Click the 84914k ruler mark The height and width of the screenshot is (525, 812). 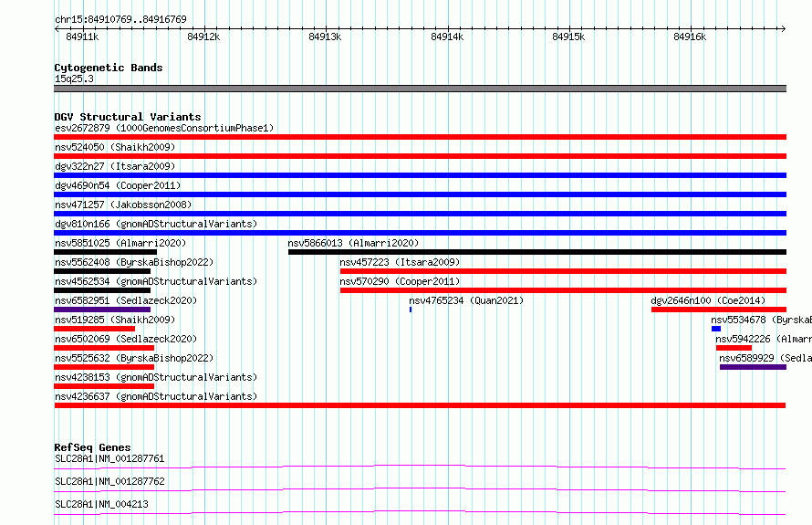click(x=447, y=37)
